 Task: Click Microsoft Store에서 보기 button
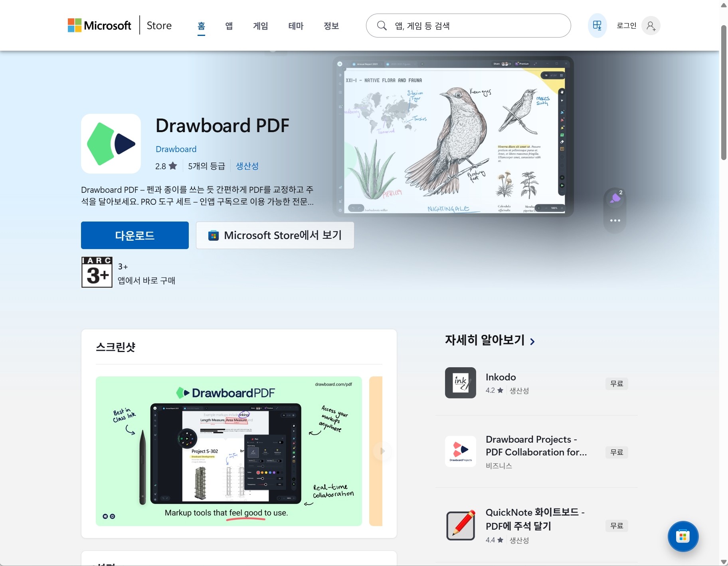click(275, 235)
